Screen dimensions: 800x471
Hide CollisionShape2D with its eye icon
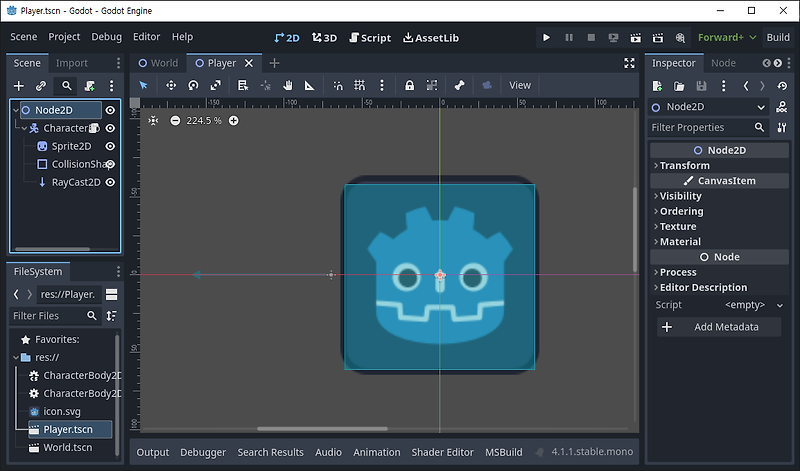(110, 164)
